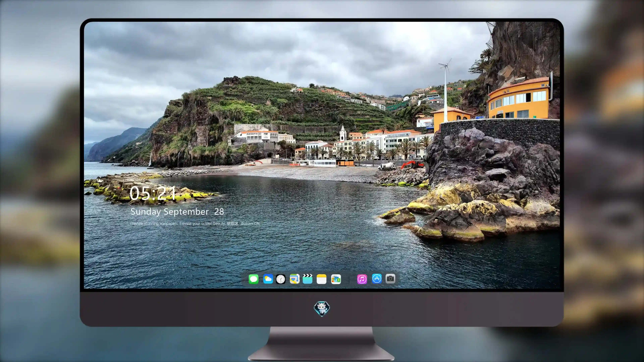Screen dimensions: 644x362
Task: Open the yellow Notes app in the dock
Action: 321,279
